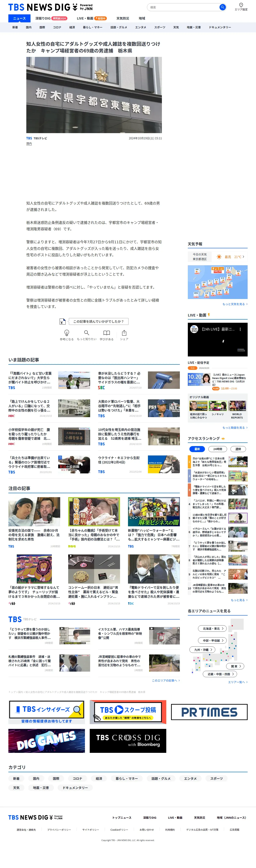Open the PR TIMES banner
The height and width of the screenshot is (868, 256).
pos(209,712)
